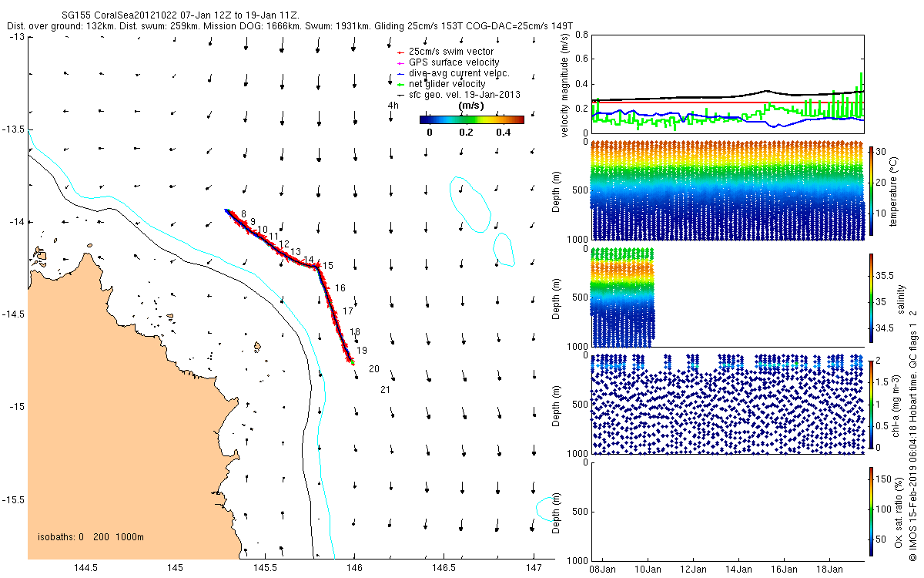The height and width of the screenshot is (578, 924).
Task: Click the black sfc geo. vel. legend marker
Action: 400,95
